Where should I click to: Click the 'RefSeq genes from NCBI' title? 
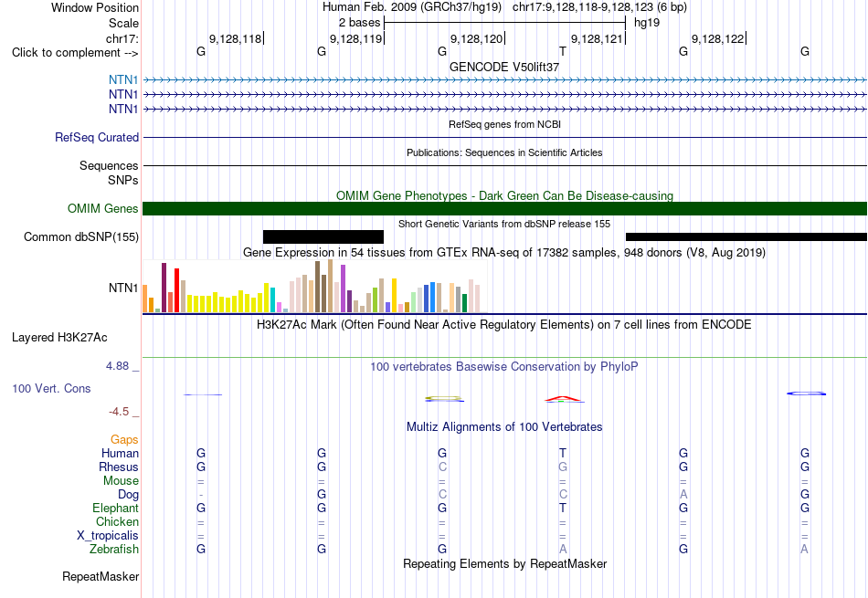tap(504, 124)
